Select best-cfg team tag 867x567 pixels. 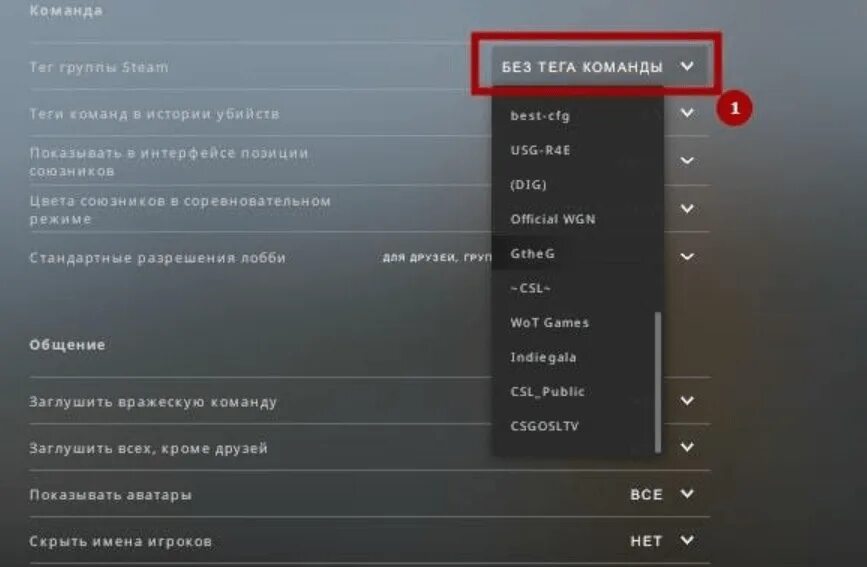coord(577,116)
